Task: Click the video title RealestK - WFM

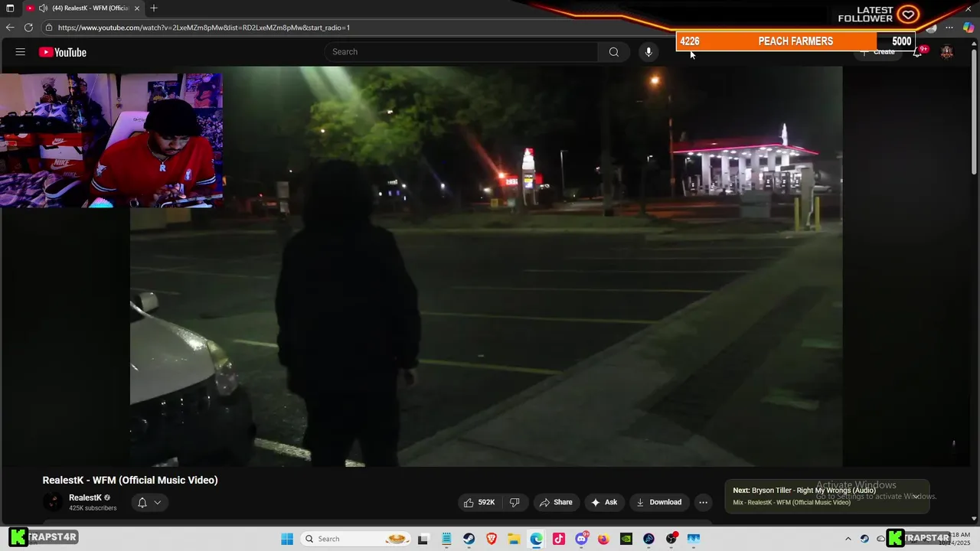Action: (130, 480)
